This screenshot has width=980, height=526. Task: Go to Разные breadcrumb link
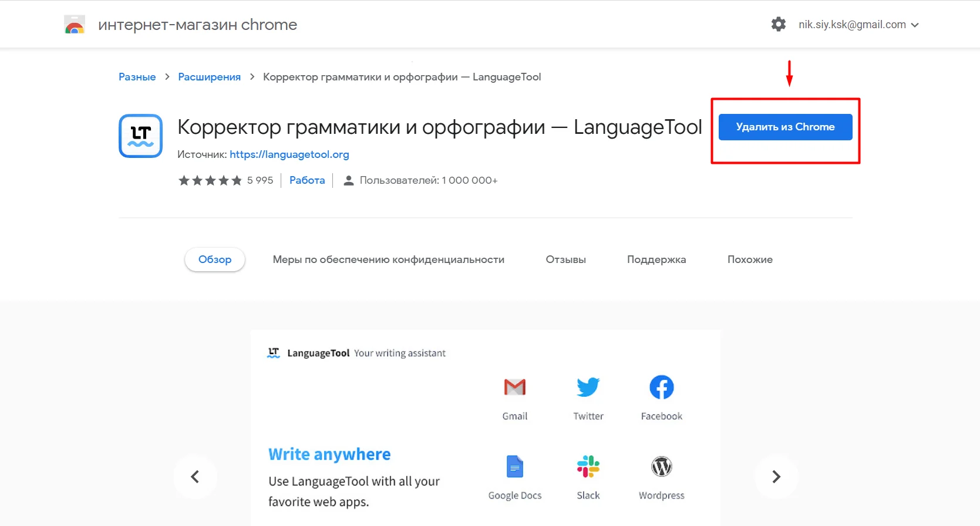pyautogui.click(x=137, y=77)
